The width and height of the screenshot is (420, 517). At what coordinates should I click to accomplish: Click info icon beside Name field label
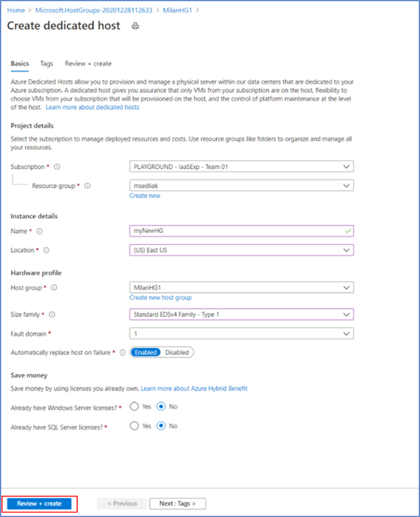tap(39, 231)
